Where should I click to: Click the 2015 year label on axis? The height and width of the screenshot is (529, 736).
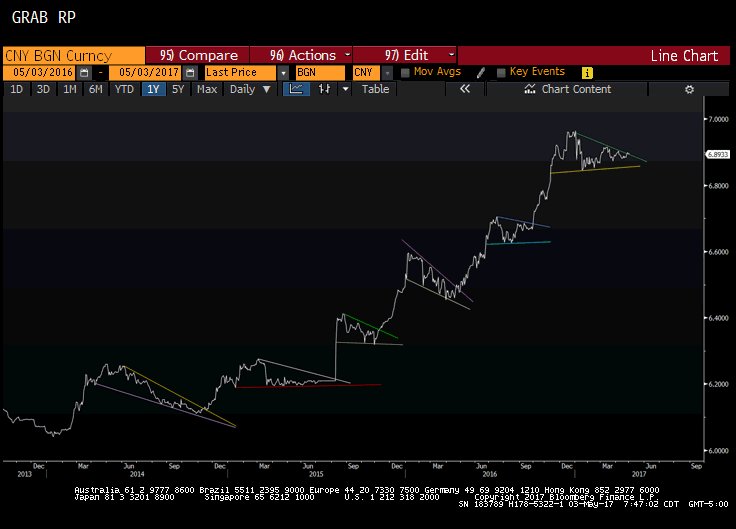pyautogui.click(x=316, y=474)
